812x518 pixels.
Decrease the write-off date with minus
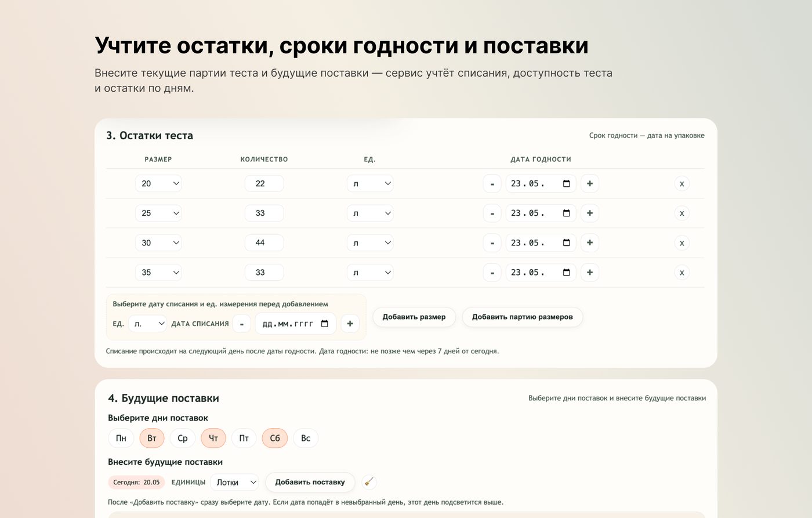[242, 324]
